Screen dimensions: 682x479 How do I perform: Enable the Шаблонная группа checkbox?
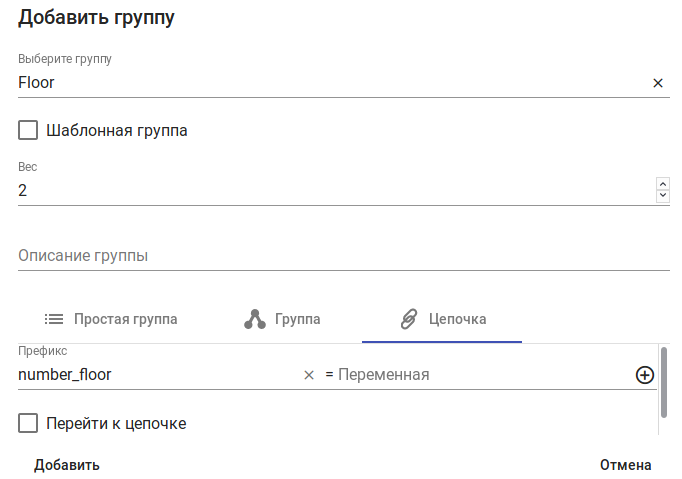(28, 130)
